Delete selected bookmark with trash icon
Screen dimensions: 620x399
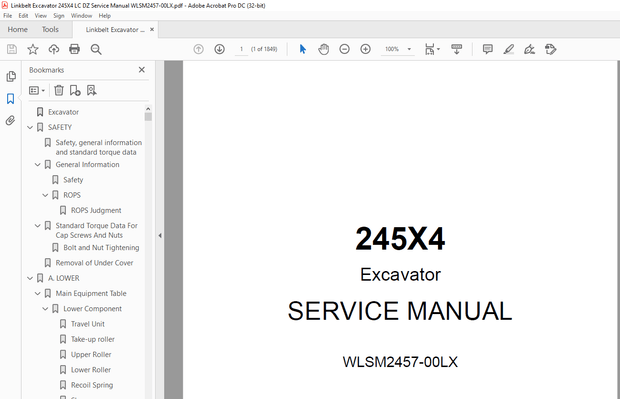(x=59, y=91)
